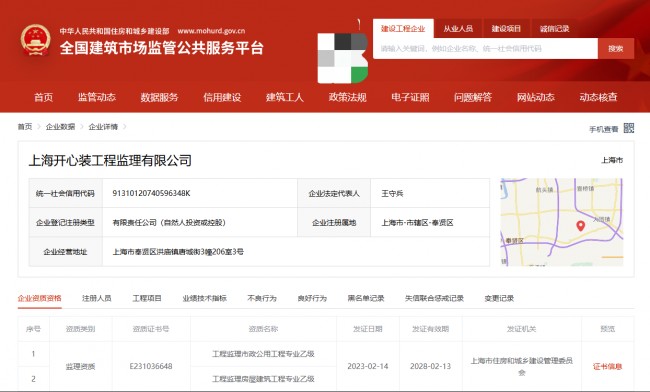Image resolution: width=650 pixels, height=392 pixels.
Task: Click the pixelated QR image in header
Action: (342, 58)
